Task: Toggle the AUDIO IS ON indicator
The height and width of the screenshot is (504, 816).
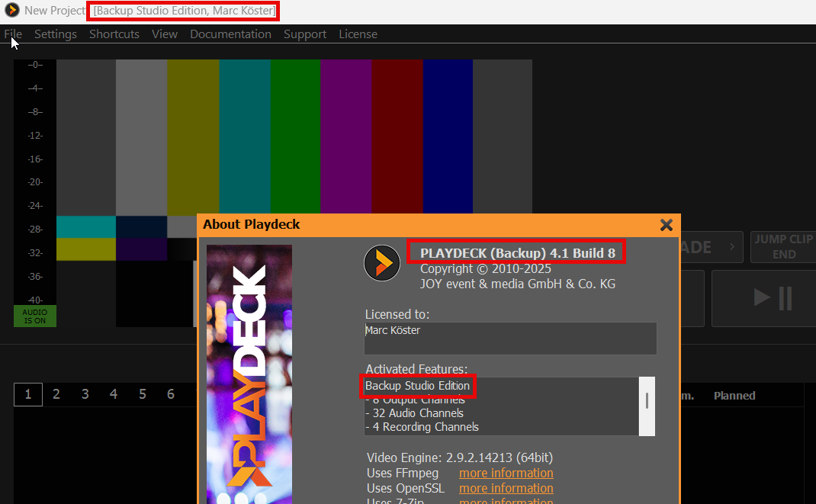Action: pos(35,316)
